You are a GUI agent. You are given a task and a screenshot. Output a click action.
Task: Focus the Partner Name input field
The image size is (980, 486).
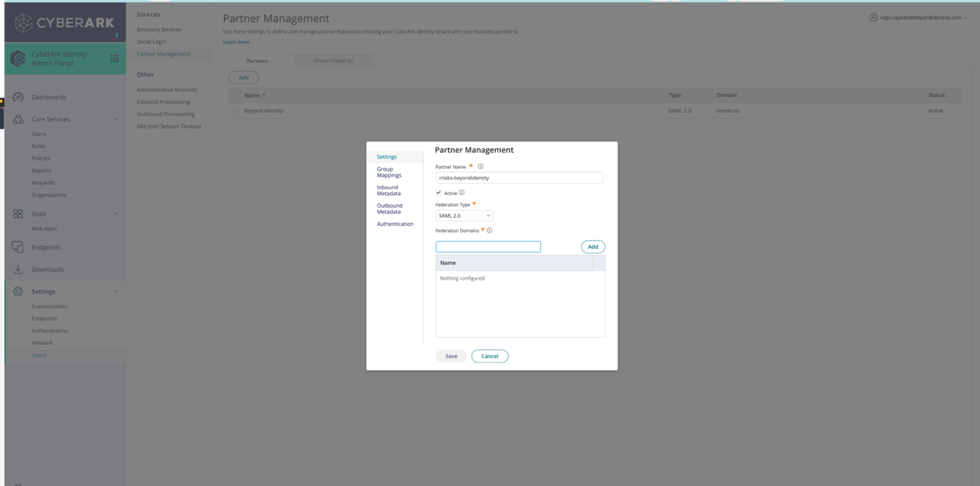click(519, 178)
